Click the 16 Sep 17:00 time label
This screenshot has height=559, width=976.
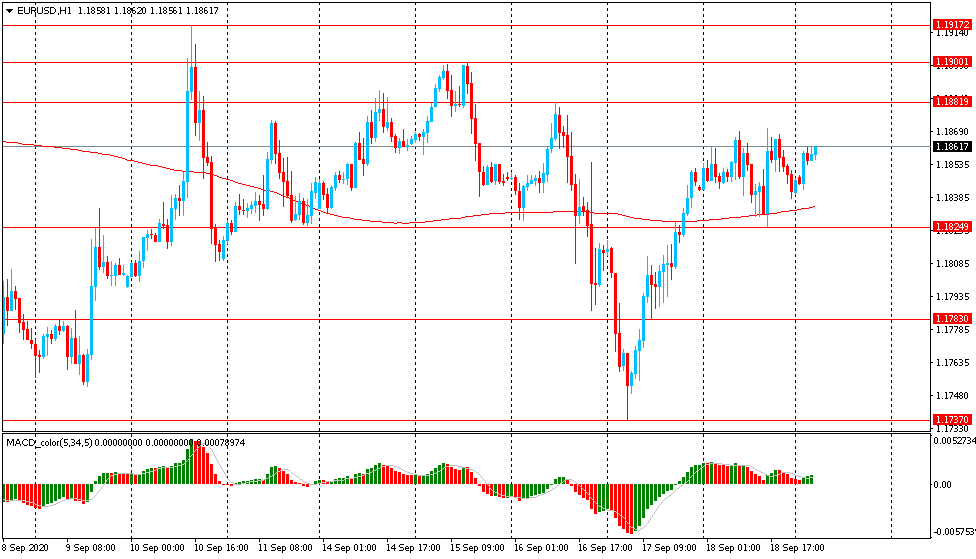point(605,548)
